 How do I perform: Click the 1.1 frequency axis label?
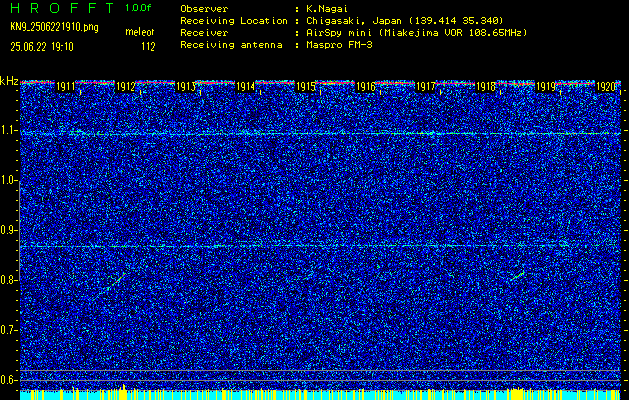click(x=9, y=131)
